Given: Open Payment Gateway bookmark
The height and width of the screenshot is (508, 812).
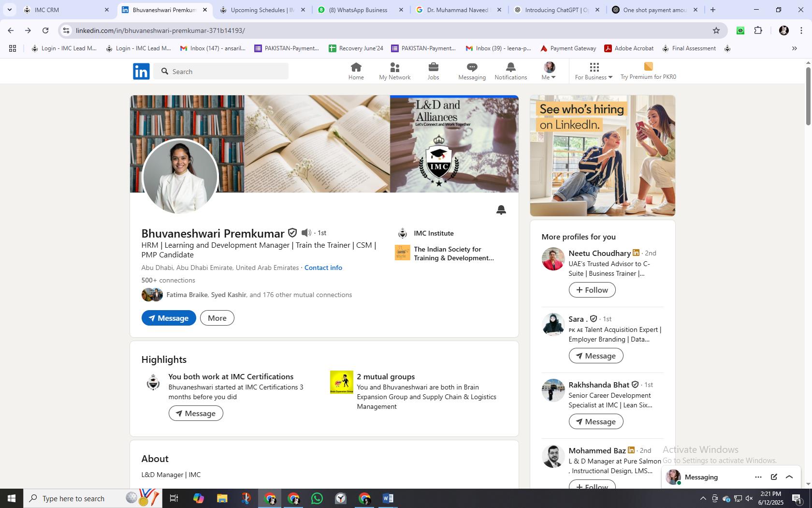Looking at the screenshot, I should 568,48.
